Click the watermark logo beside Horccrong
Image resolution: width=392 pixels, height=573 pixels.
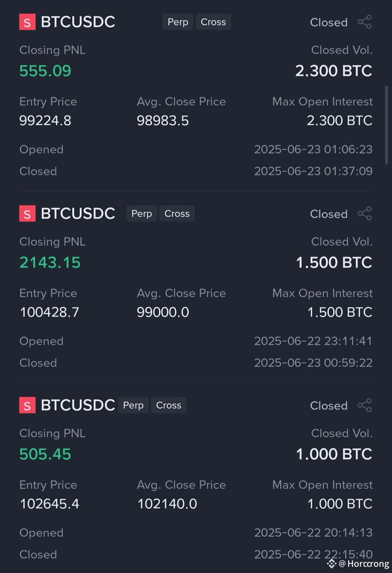(x=332, y=564)
